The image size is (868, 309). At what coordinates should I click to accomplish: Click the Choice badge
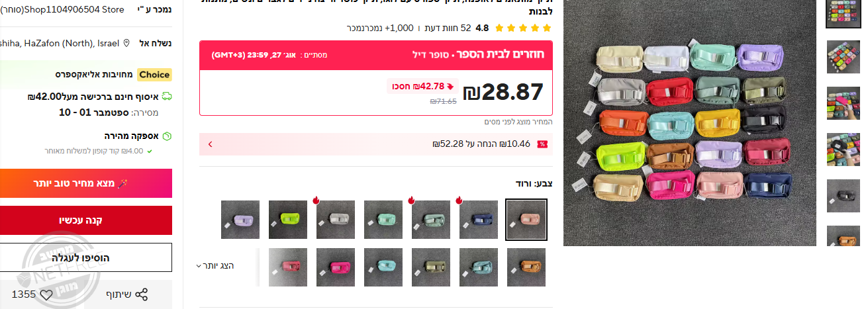[x=154, y=75]
